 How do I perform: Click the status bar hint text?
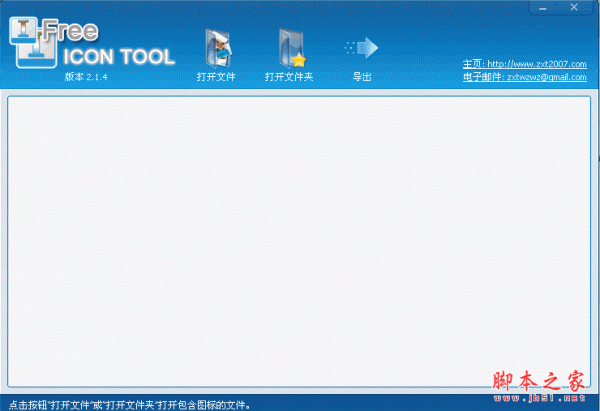tap(130, 404)
